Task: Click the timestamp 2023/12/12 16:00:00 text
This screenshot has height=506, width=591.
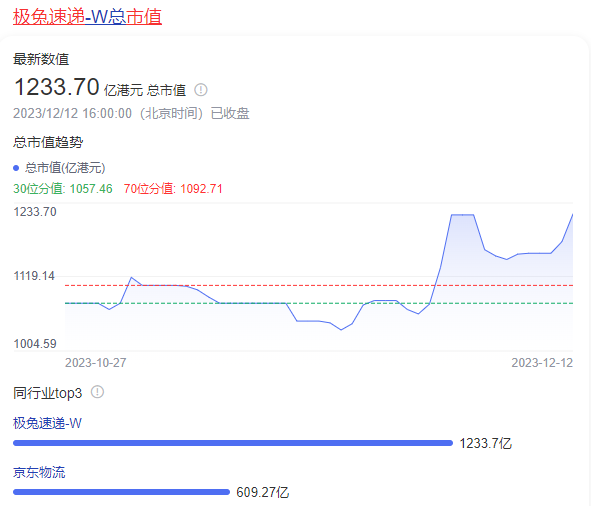Action: (x=72, y=113)
